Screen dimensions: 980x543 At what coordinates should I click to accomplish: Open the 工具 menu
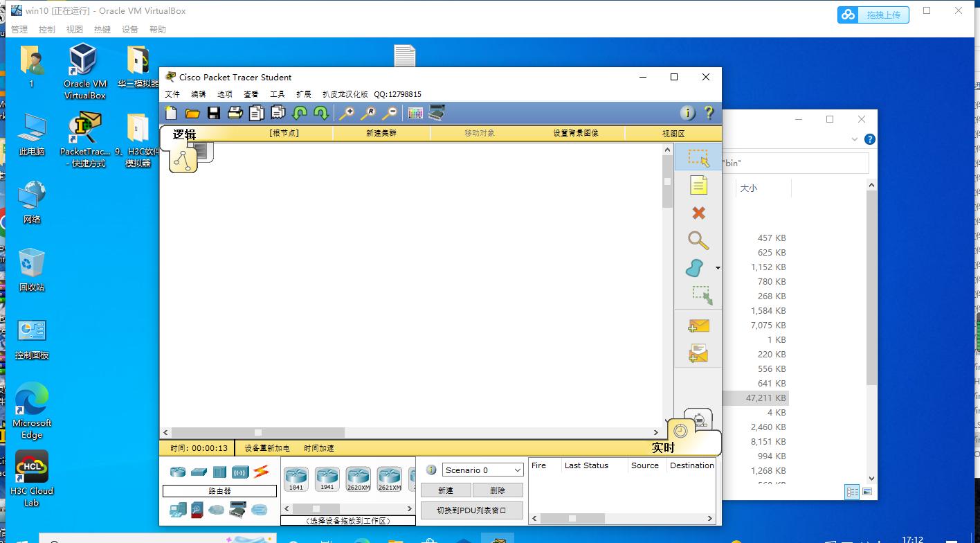(x=278, y=94)
